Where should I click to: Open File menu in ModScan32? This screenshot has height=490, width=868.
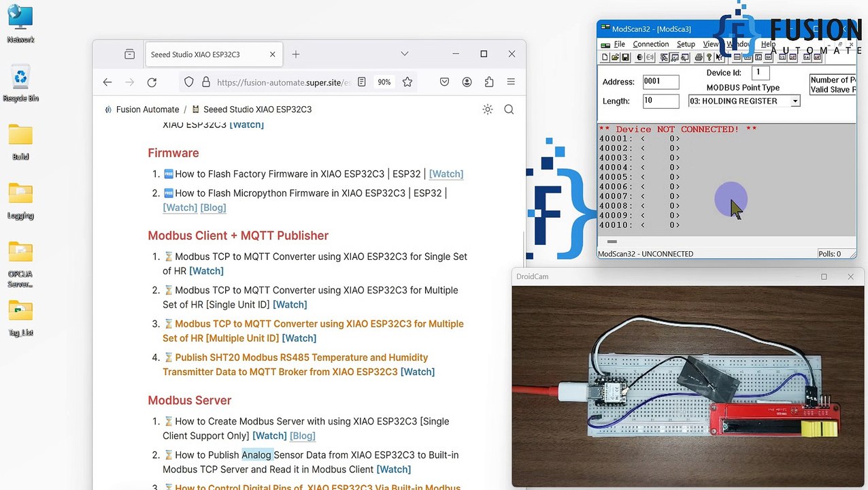(619, 44)
